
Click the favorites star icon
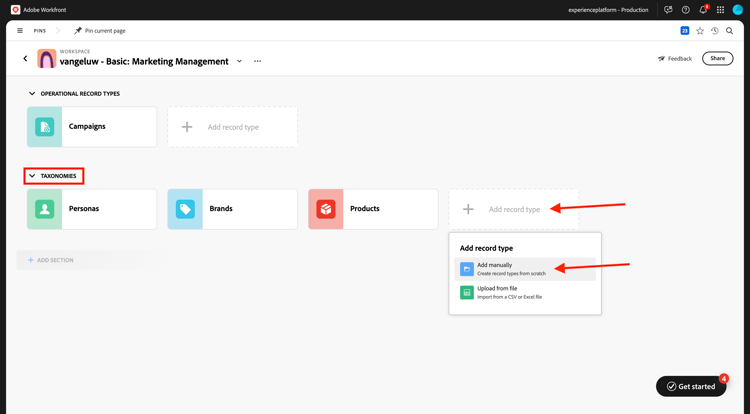(x=700, y=31)
